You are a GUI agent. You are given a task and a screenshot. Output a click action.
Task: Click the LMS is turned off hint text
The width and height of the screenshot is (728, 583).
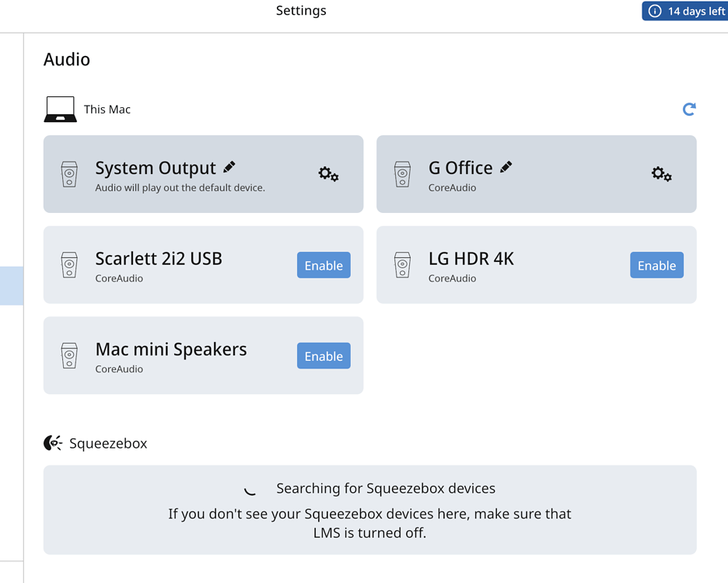coord(369,523)
